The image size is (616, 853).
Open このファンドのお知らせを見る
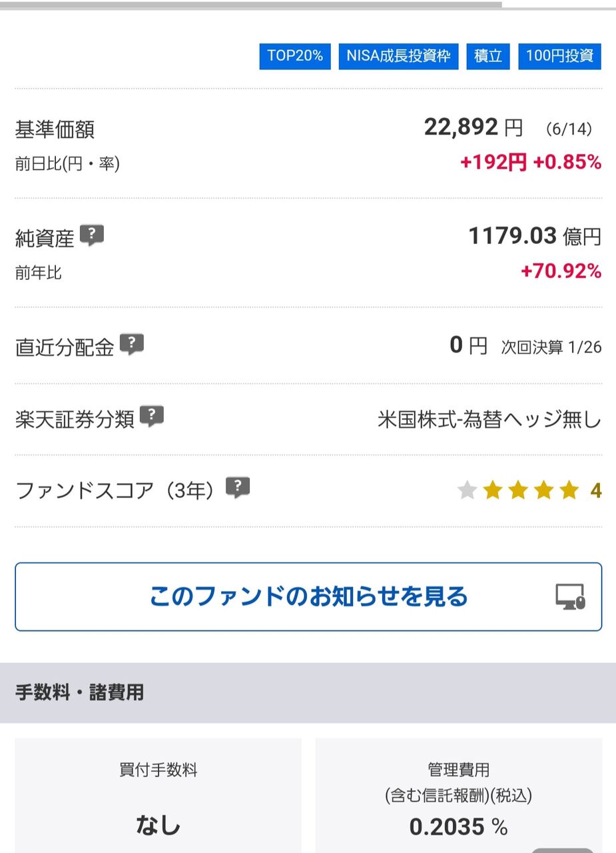click(308, 596)
